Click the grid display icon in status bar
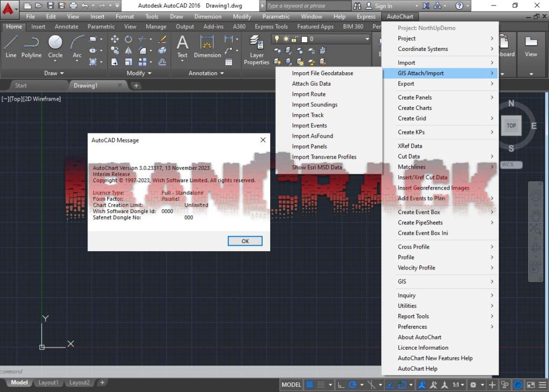 click(x=310, y=385)
